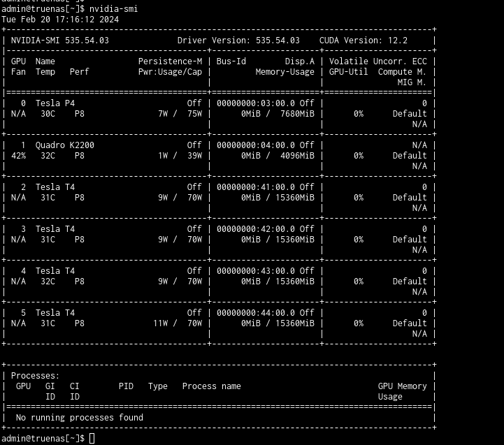Click the terminal cursor block
The height and width of the screenshot is (445, 504).
pyautogui.click(x=92, y=439)
